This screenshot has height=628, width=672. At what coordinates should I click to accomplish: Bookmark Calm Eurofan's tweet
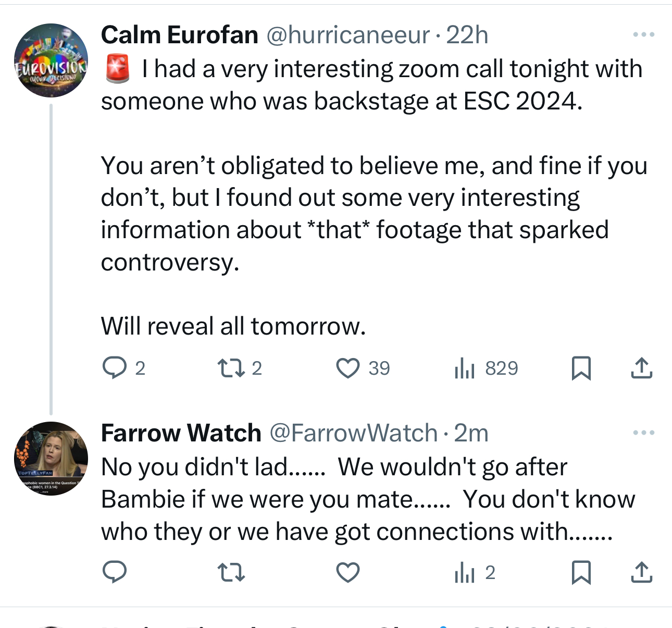(x=581, y=368)
